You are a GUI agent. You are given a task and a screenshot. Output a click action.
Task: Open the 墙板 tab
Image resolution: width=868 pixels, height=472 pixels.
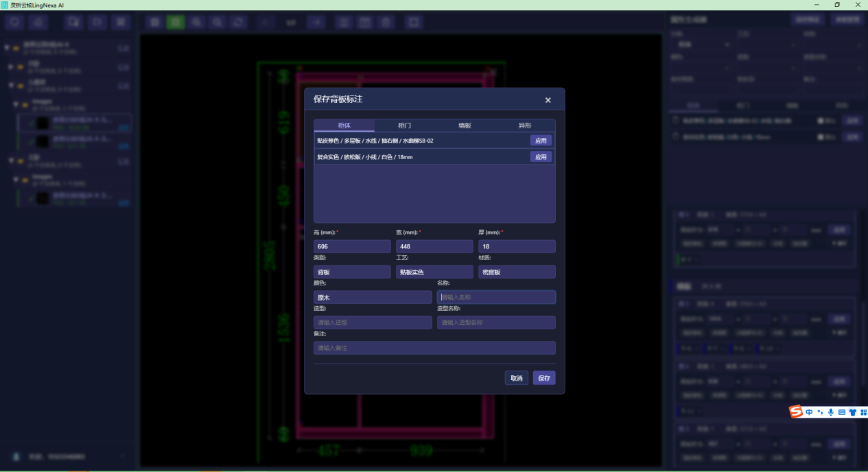pyautogui.click(x=465, y=126)
